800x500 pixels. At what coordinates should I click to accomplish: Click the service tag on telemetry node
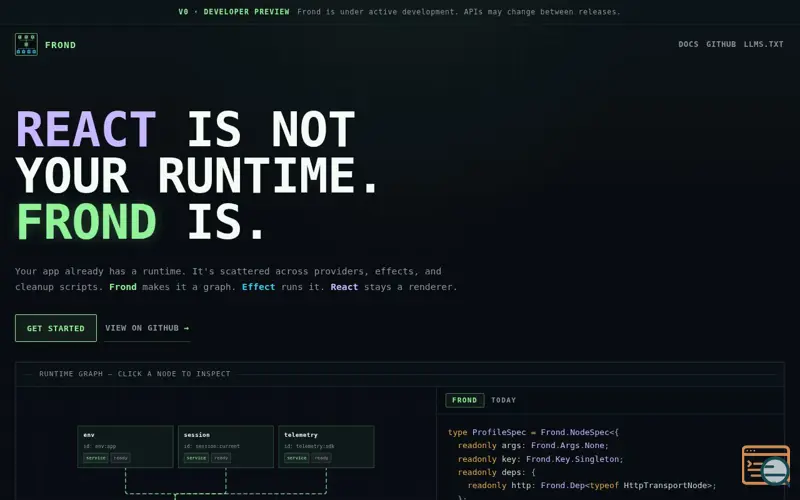[x=297, y=458]
